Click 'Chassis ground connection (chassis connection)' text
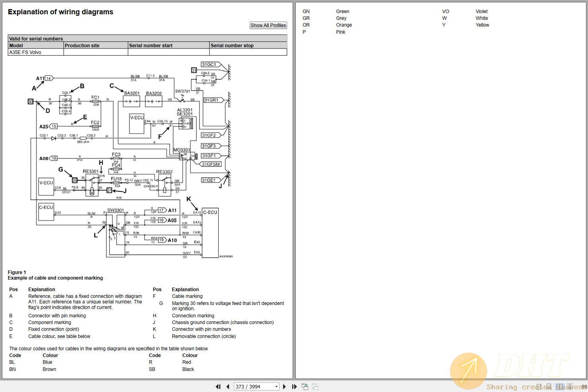Viewport: 588px width, 392px height. [x=223, y=322]
